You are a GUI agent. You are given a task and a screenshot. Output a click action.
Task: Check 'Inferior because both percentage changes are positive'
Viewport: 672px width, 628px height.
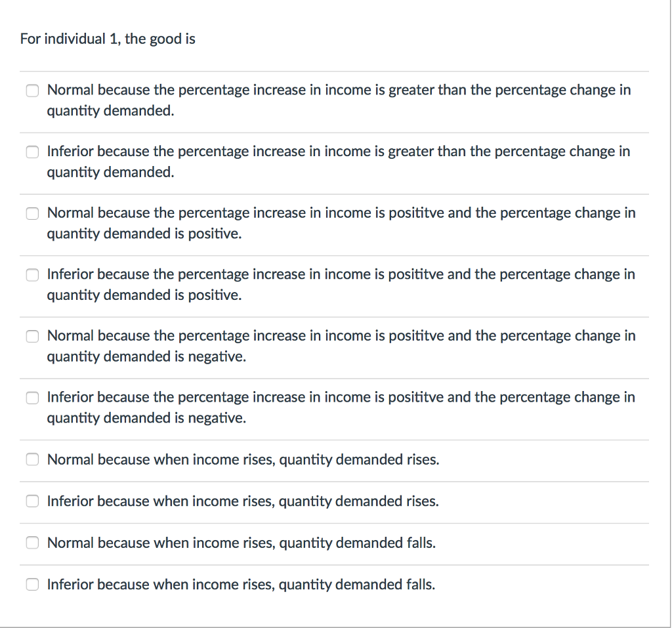click(x=32, y=274)
